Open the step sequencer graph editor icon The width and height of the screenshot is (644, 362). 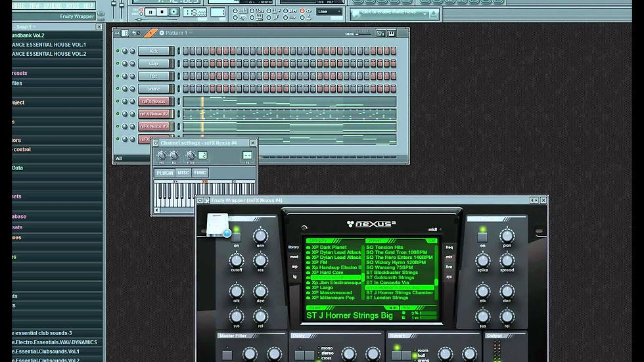(x=380, y=34)
